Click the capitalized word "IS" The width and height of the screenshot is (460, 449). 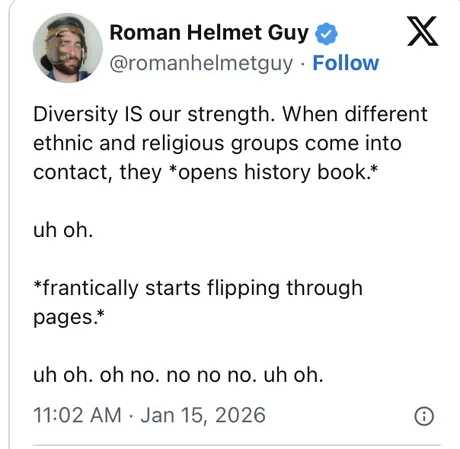click(133, 114)
